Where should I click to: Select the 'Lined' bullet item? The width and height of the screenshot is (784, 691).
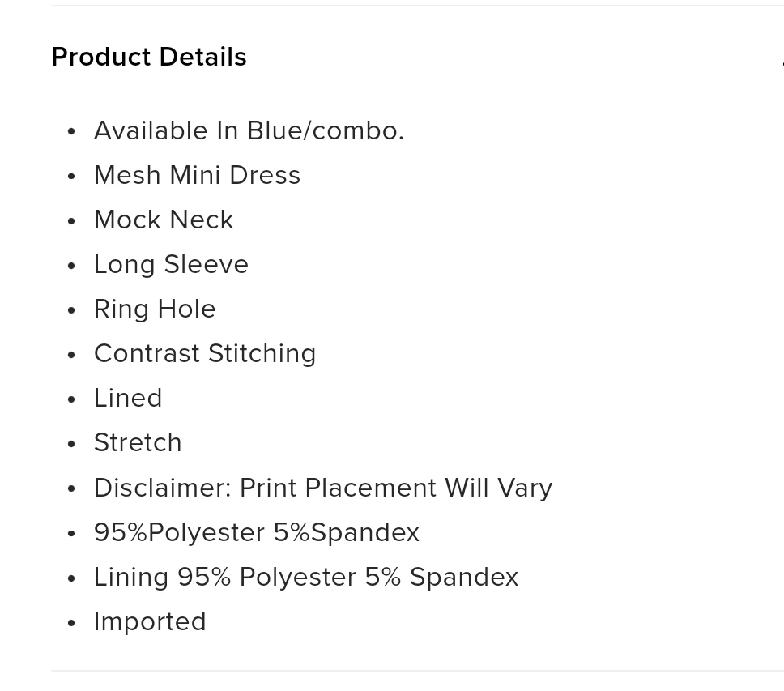tap(128, 398)
